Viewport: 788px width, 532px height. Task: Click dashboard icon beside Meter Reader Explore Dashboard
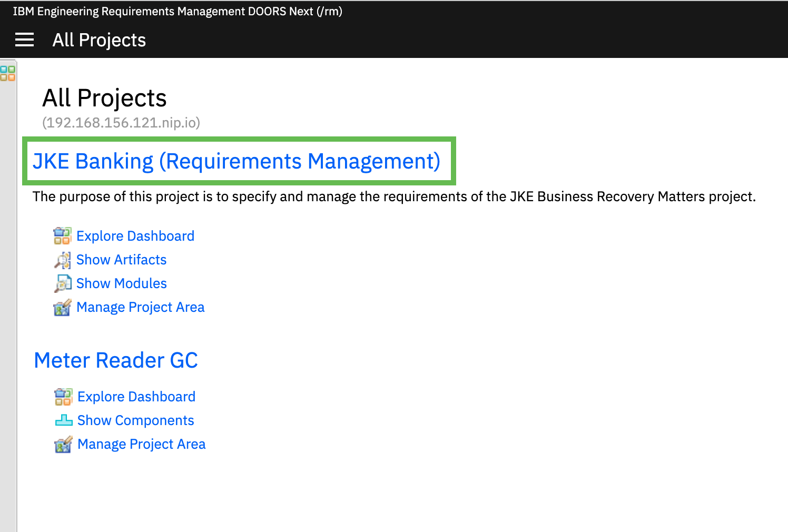pos(63,397)
